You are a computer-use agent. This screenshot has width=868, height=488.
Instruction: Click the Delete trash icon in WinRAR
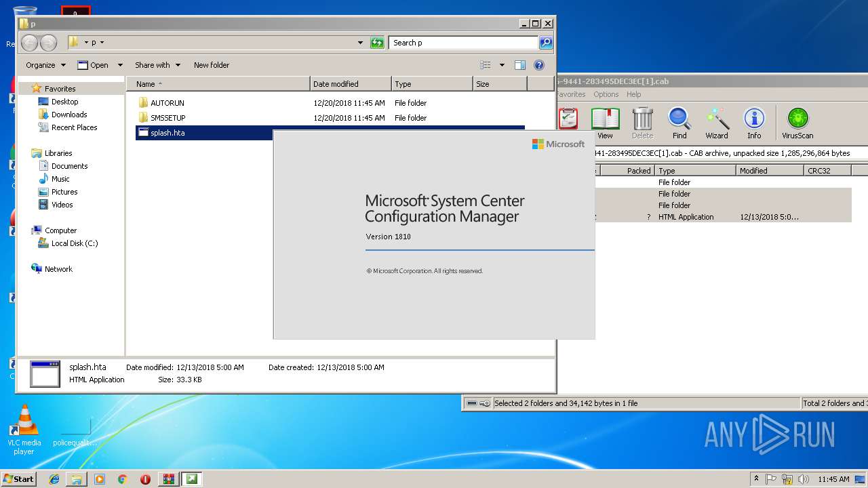[x=642, y=123]
